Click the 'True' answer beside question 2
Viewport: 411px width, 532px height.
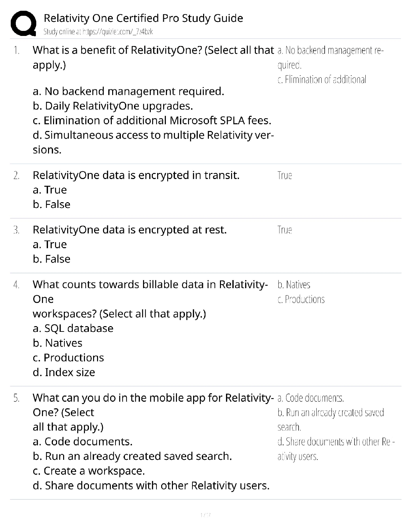click(285, 175)
